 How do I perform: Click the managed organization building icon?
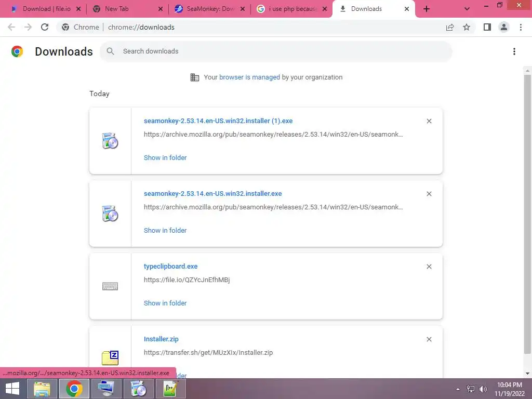[x=195, y=77]
